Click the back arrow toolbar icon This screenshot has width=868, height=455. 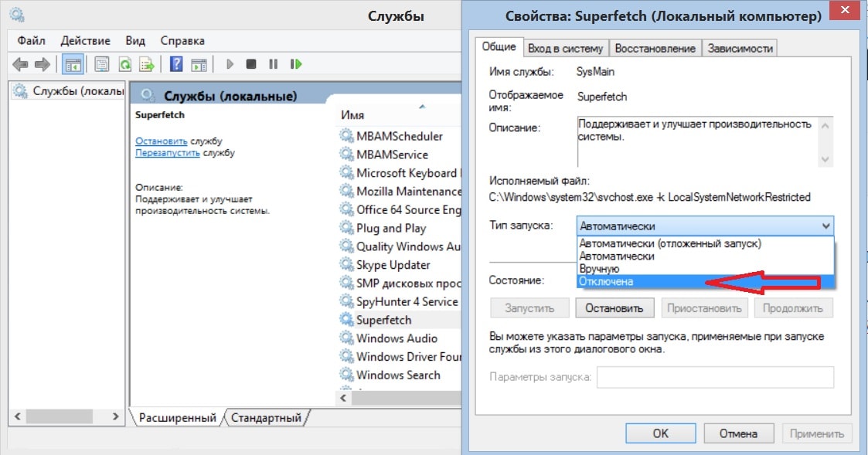click(x=21, y=64)
